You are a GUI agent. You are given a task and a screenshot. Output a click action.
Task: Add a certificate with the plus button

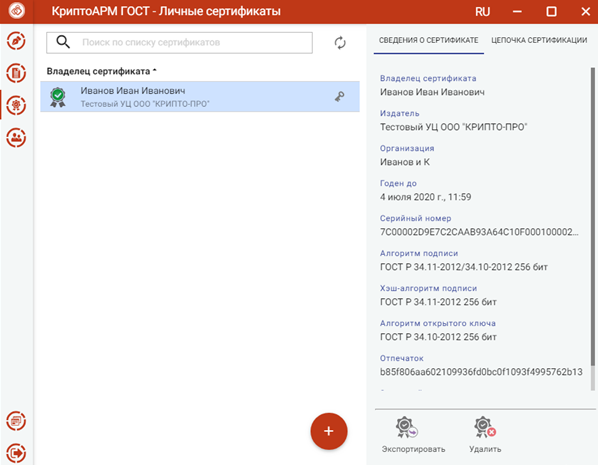pos(329,431)
